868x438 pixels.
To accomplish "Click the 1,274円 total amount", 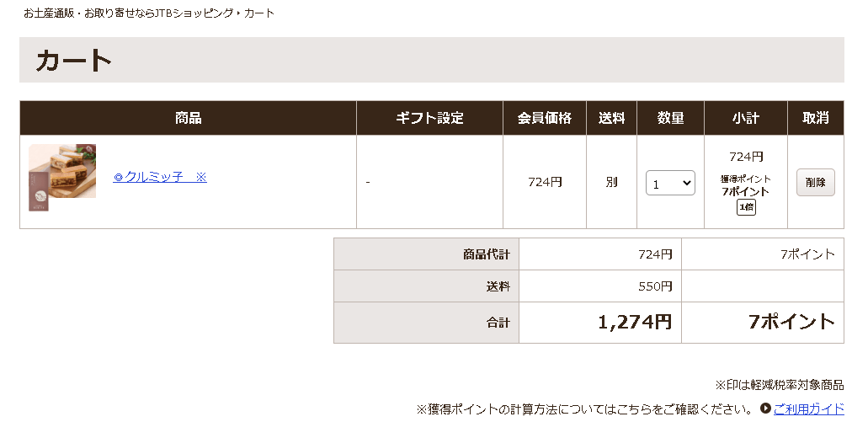I will pos(634,322).
